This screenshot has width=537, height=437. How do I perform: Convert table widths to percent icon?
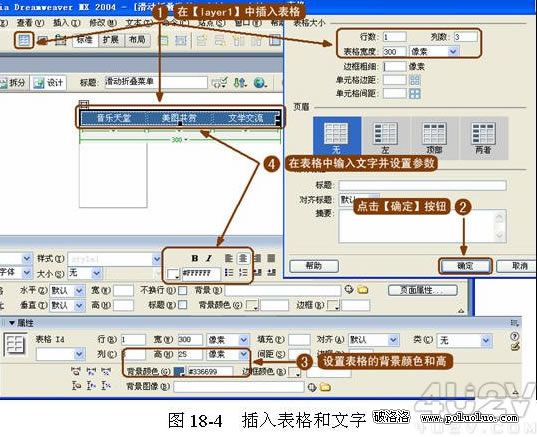point(107,371)
